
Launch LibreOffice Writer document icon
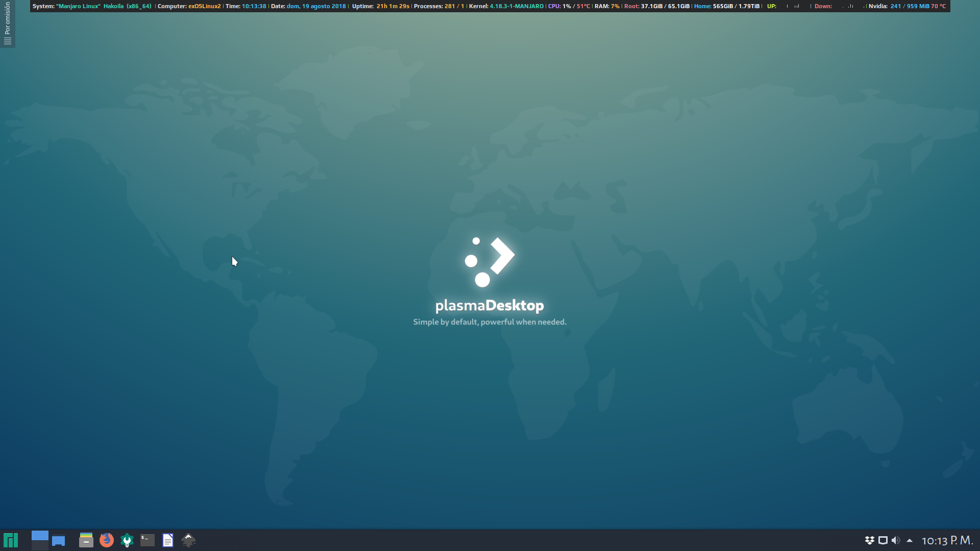pyautogui.click(x=168, y=540)
